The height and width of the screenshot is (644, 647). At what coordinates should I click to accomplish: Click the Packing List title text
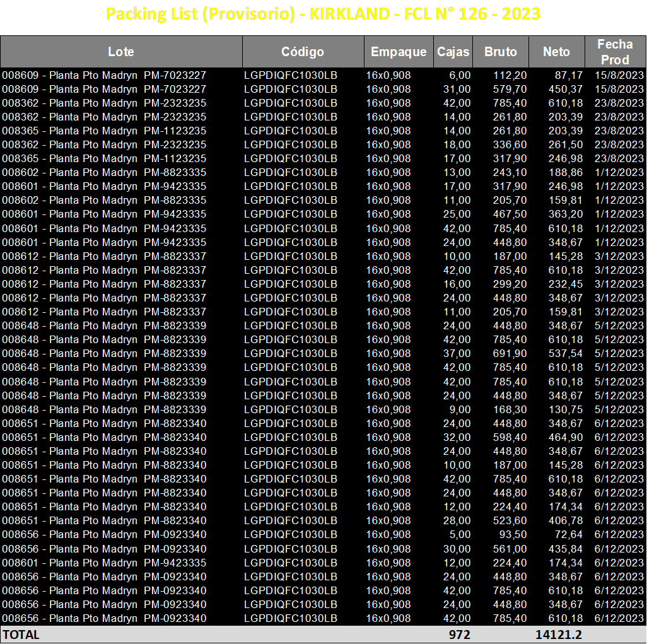click(323, 14)
